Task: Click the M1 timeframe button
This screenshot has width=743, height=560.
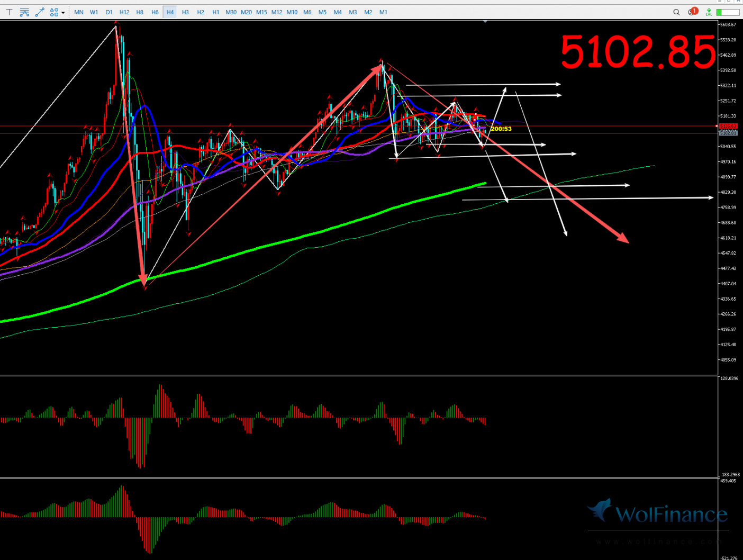Action: 383,12
